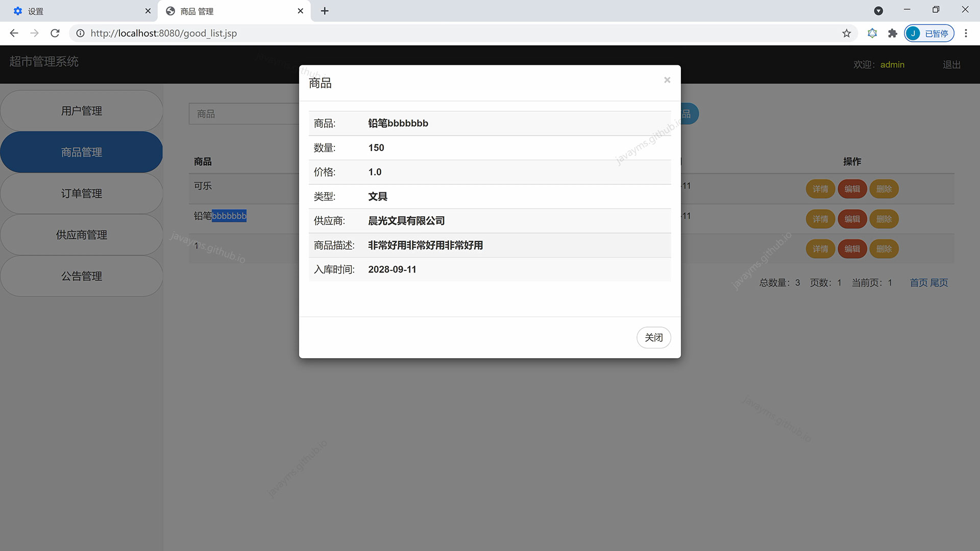The image size is (980, 551).
Task: Open 公告管理 in the sidebar
Action: tap(82, 276)
